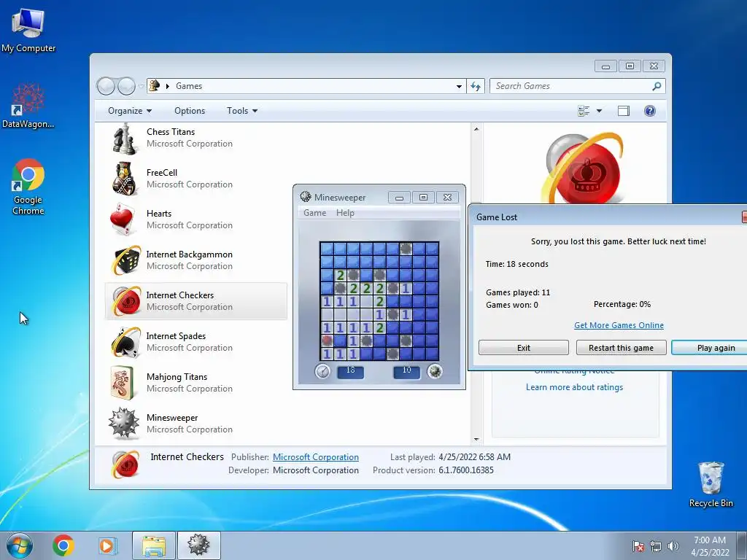Follow the Microsoft Corporation publisher link
747x560 pixels.
pyautogui.click(x=315, y=457)
